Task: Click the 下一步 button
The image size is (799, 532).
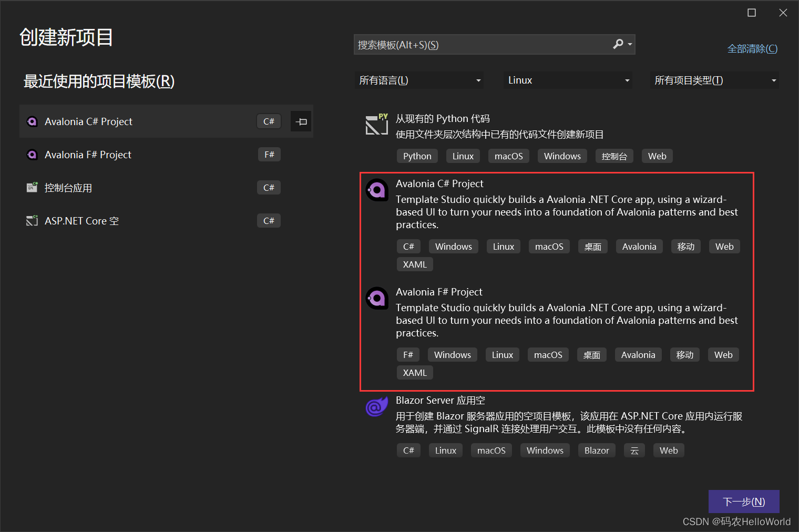Action: point(743,501)
